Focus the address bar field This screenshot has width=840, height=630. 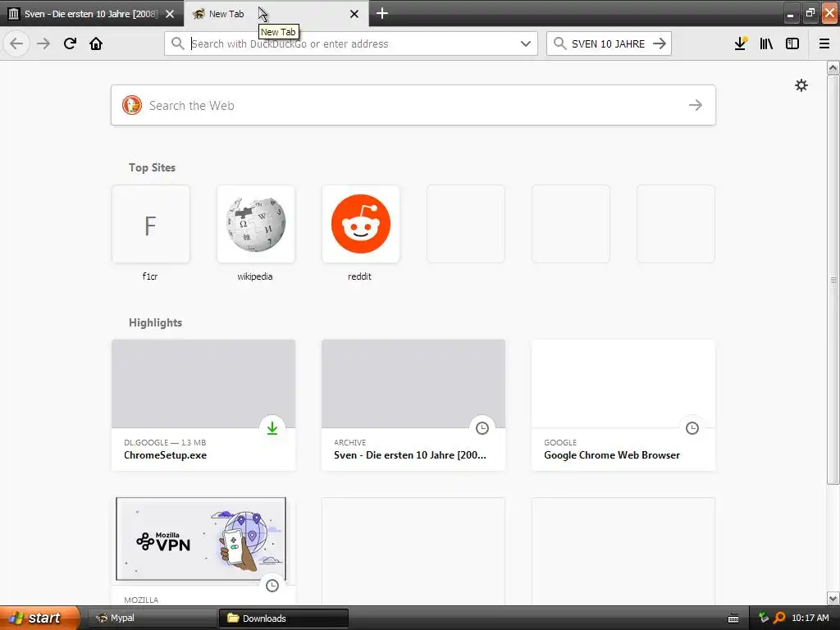pos(351,43)
